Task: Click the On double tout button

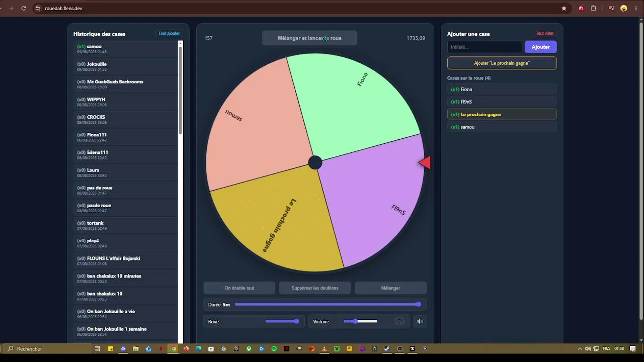Action: (239, 288)
